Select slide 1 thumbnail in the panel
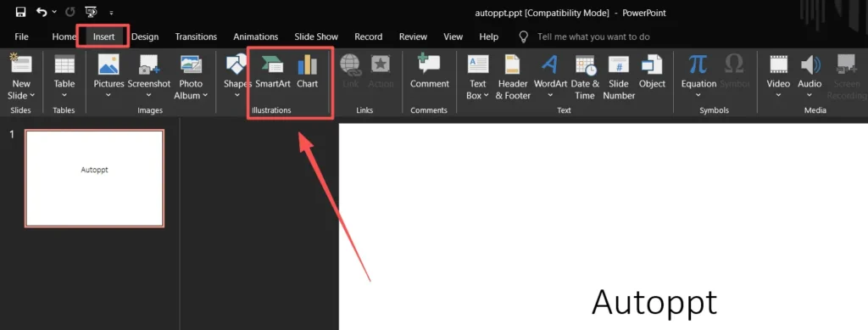This screenshot has width=868, height=330. pyautogui.click(x=95, y=178)
